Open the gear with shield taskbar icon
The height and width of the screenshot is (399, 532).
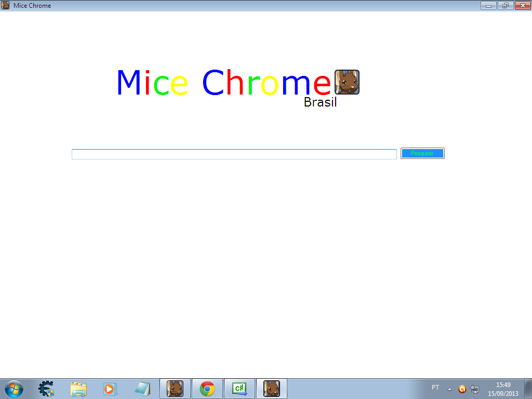pos(46,389)
